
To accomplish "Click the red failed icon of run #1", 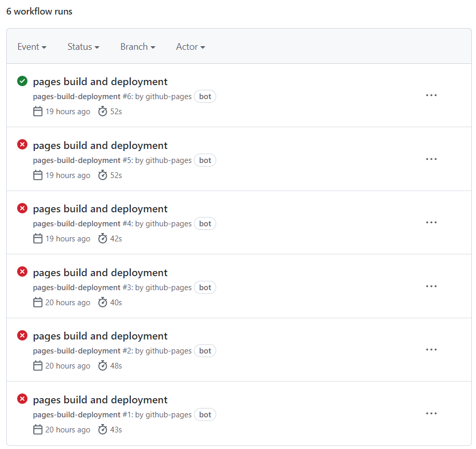I will pos(22,399).
